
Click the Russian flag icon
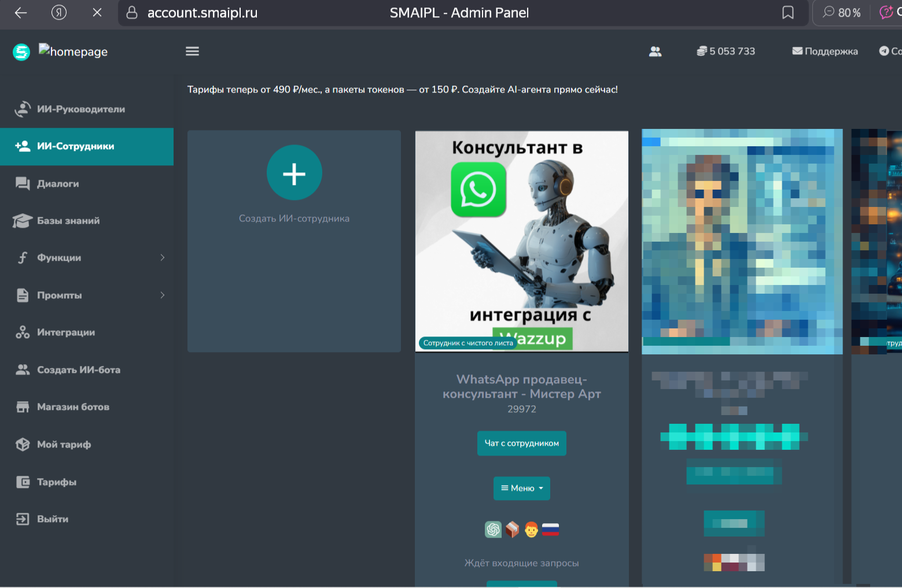coord(550,530)
